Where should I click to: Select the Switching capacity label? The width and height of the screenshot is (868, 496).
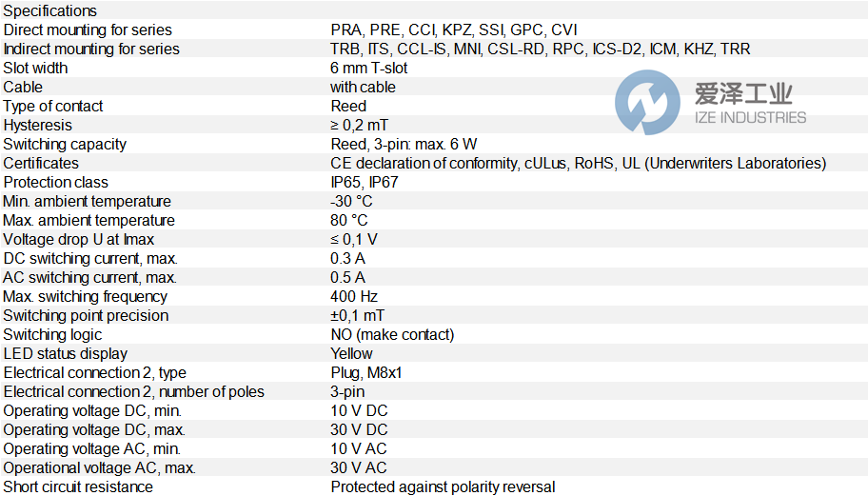coord(65,144)
